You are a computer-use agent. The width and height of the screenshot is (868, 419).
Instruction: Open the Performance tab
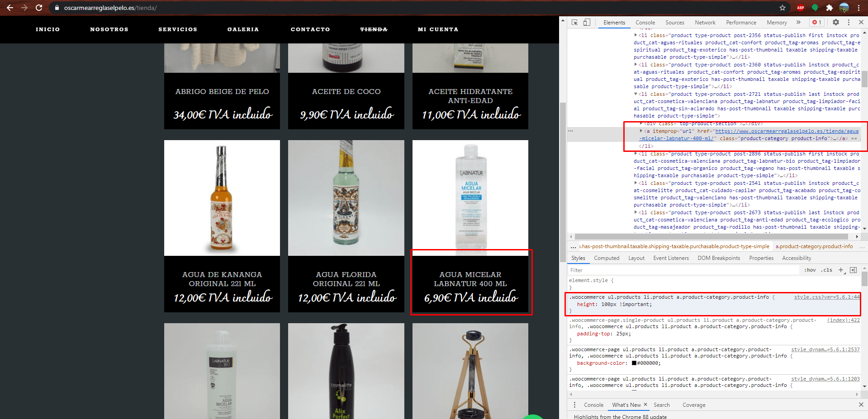[x=741, y=23]
